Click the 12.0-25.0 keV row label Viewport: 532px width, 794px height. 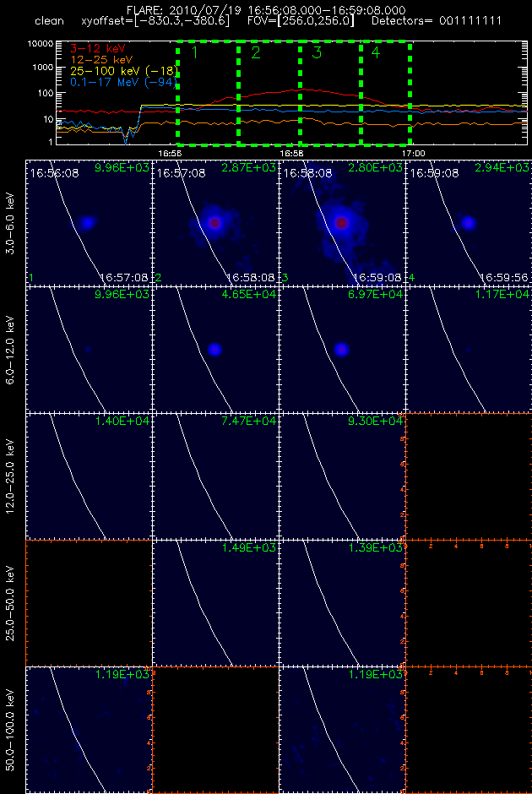[11, 476]
